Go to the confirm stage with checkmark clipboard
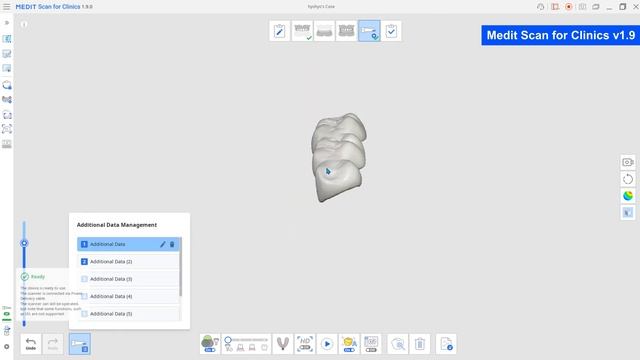This screenshot has height=360, width=640. point(391,31)
